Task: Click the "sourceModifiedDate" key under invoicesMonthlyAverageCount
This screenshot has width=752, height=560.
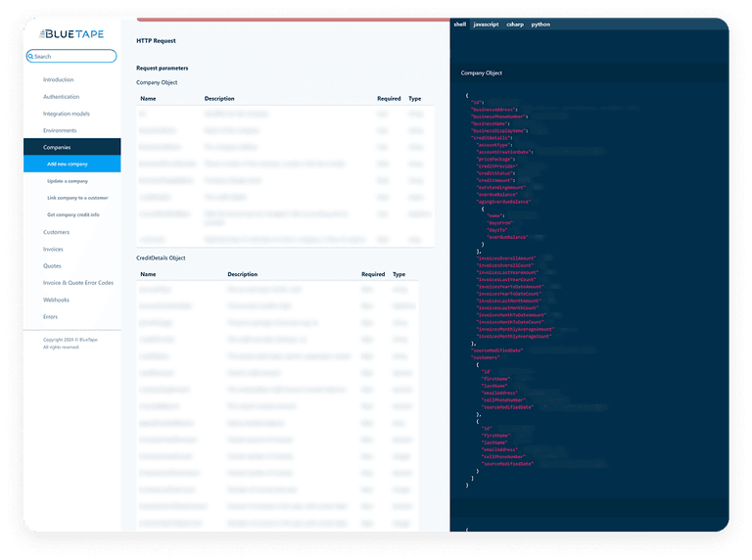Action: coord(496,350)
